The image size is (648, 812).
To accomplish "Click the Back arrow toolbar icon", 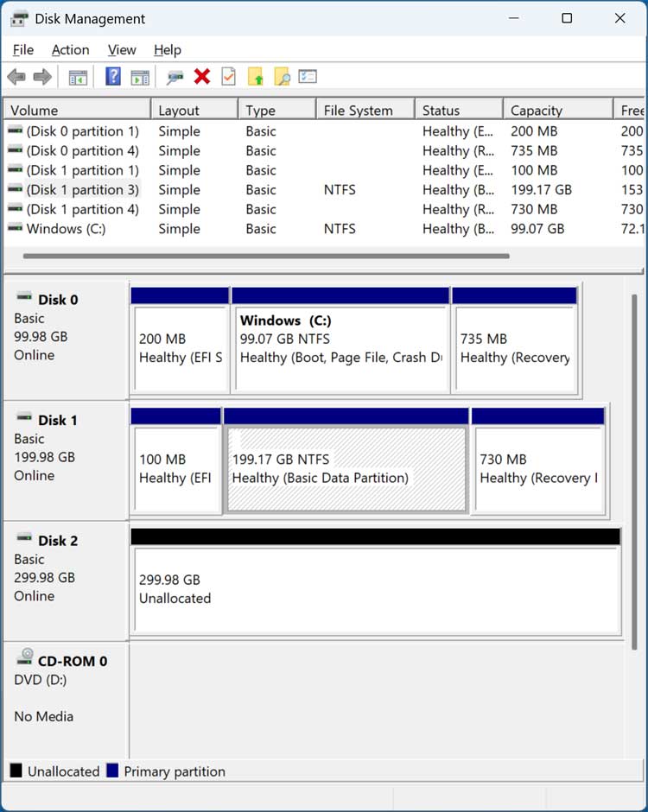I will pos(16,77).
